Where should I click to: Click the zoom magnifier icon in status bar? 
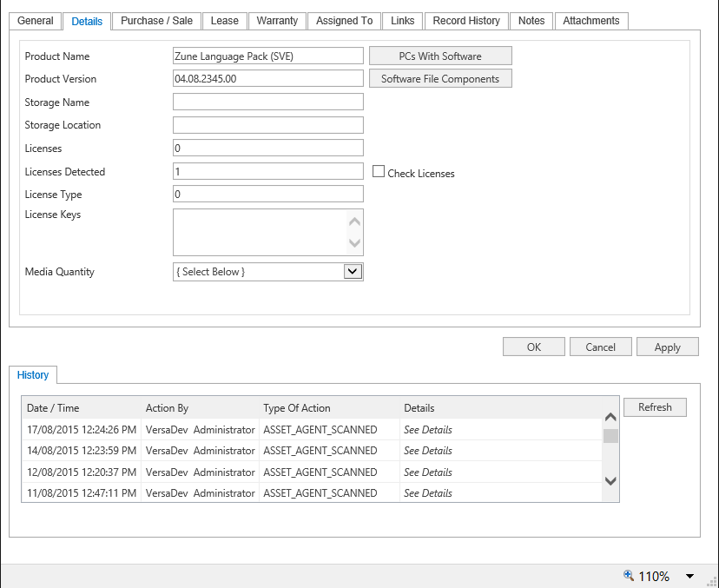point(629,576)
